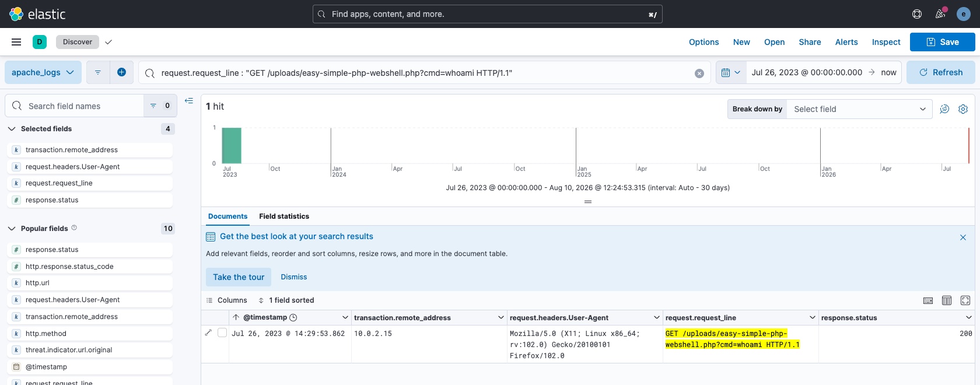Screen dimensions: 980x385
Task: Open the help menu icon
Action: pyautogui.click(x=917, y=14)
